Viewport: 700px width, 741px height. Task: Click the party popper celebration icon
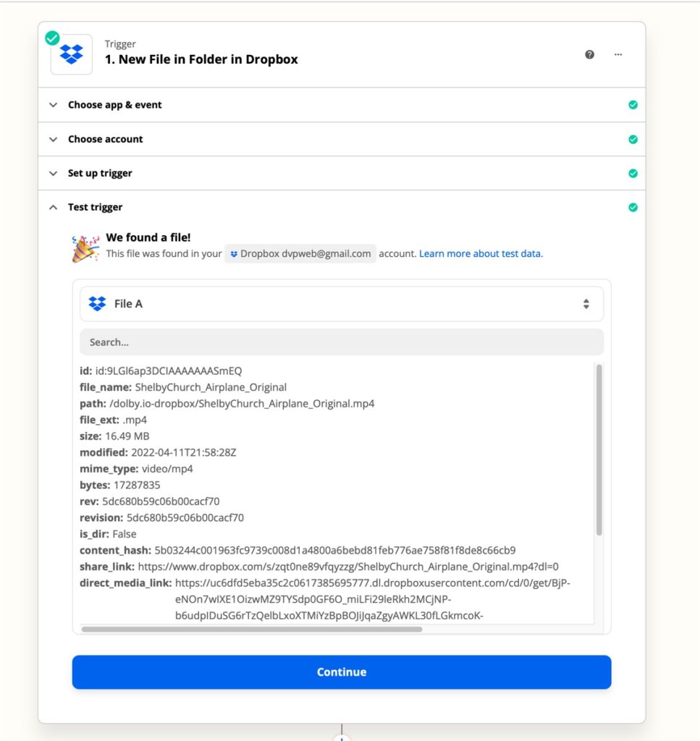(x=85, y=247)
